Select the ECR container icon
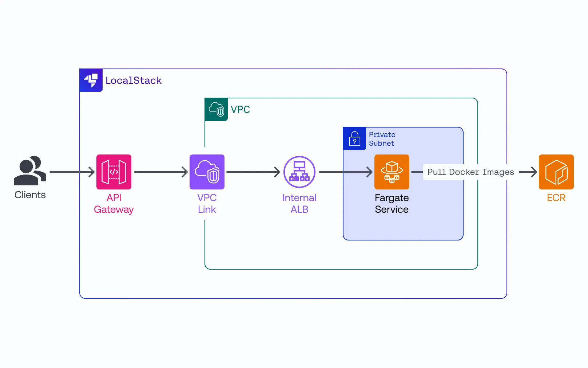Screen dimensions: 588x368 (x=556, y=172)
